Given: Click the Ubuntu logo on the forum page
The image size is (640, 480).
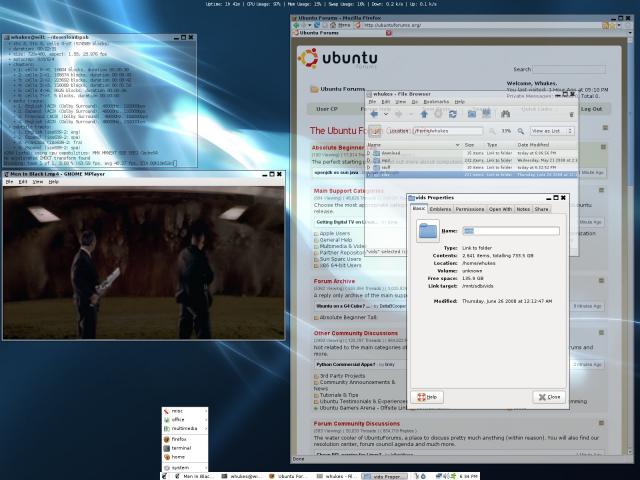Looking at the screenshot, I should coord(337,59).
